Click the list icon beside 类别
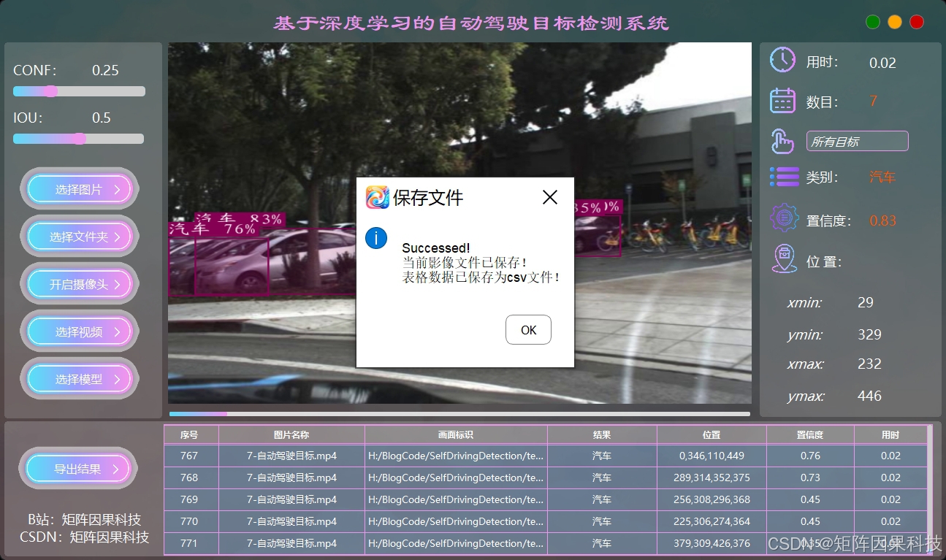The height and width of the screenshot is (560, 946). [x=784, y=177]
